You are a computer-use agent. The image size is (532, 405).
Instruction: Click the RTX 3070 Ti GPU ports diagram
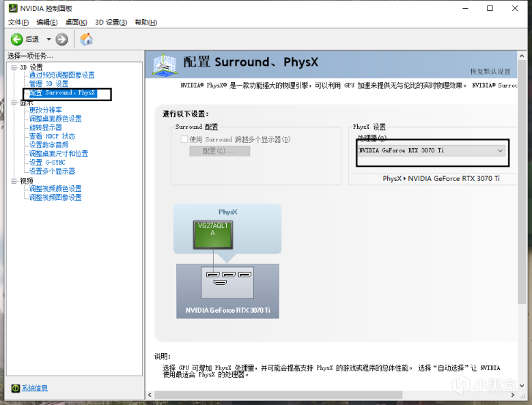(x=227, y=283)
